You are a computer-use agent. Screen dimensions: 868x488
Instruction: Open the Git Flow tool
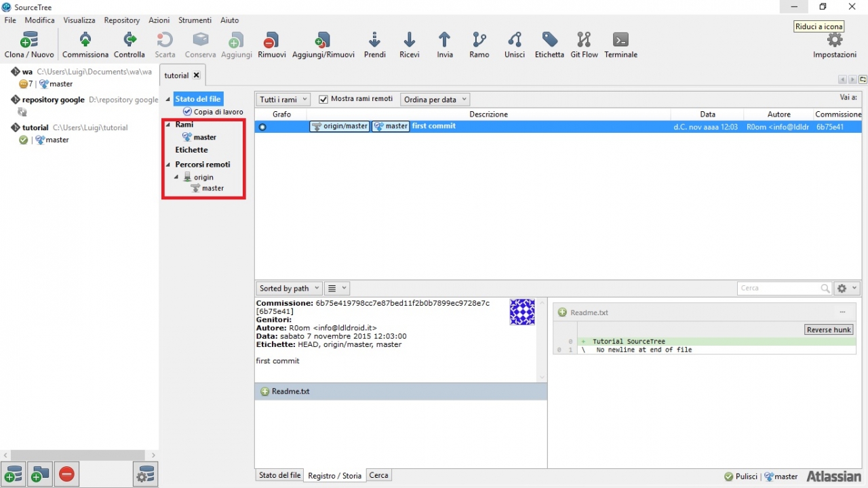(x=584, y=40)
